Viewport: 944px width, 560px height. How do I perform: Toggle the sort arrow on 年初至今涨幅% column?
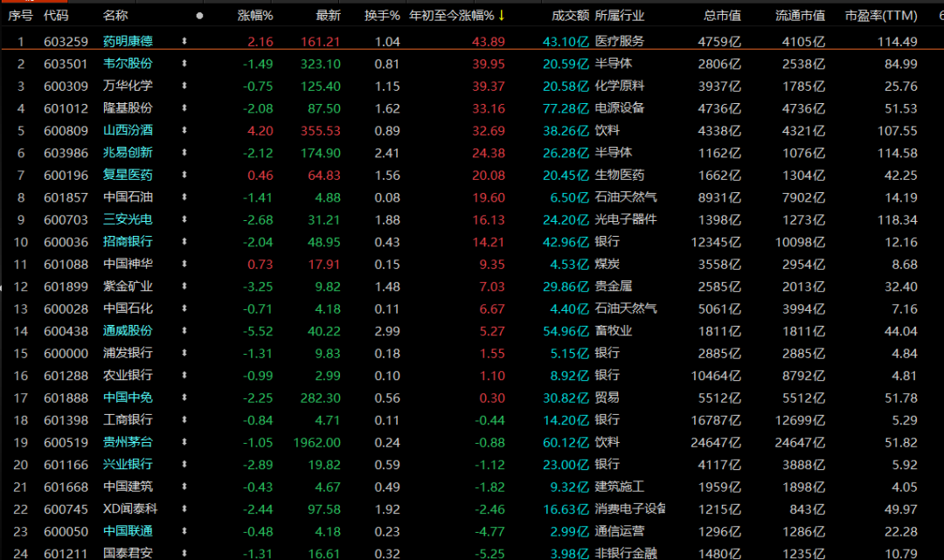tap(501, 16)
